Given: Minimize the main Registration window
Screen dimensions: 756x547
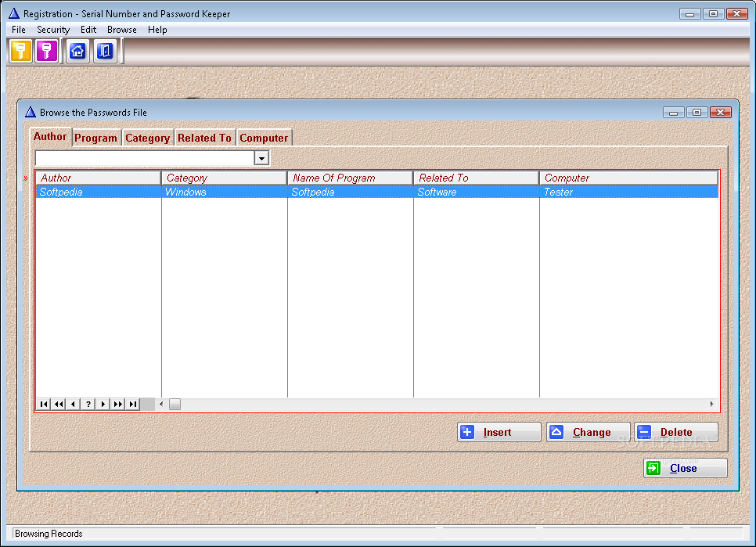Looking at the screenshot, I should pos(690,14).
